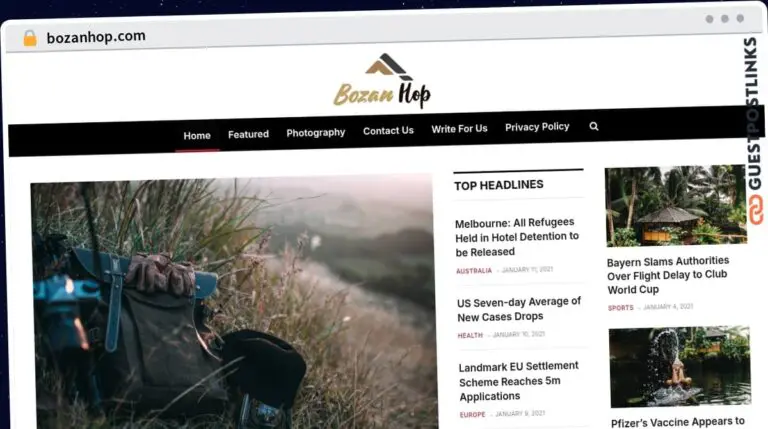Read Melbourne refugees hotel detention headline

click(516, 237)
